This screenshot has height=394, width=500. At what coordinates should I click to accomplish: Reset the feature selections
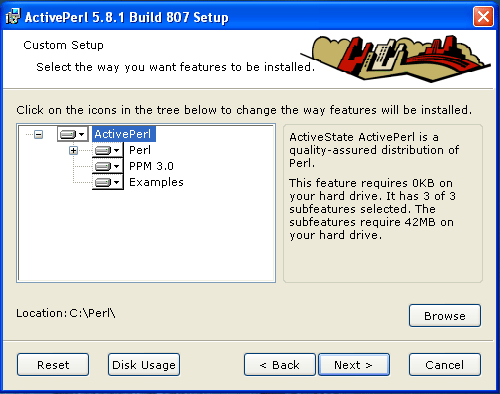point(53,365)
